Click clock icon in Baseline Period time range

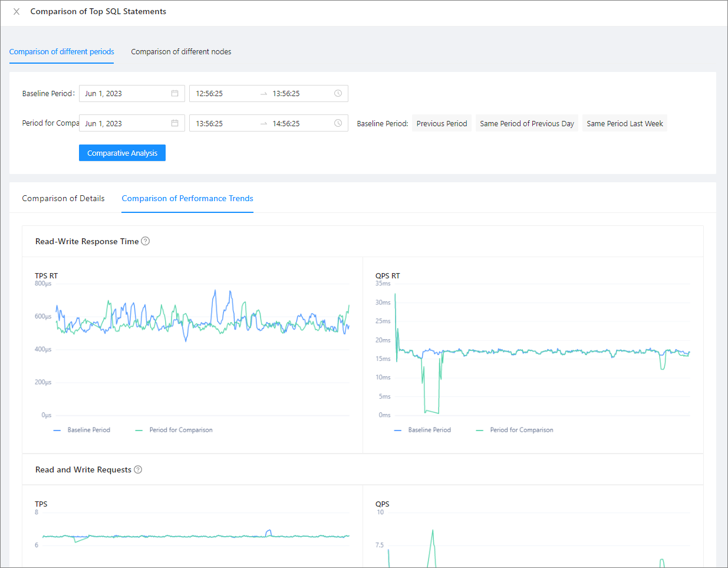click(338, 93)
